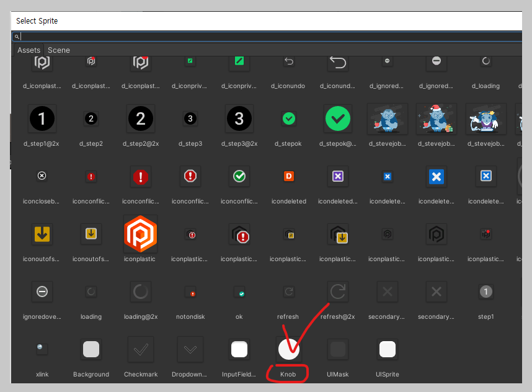Viewport: 532px width, 392px height.
Task: Pick the large orange iconplastic logo
Action: (141, 234)
